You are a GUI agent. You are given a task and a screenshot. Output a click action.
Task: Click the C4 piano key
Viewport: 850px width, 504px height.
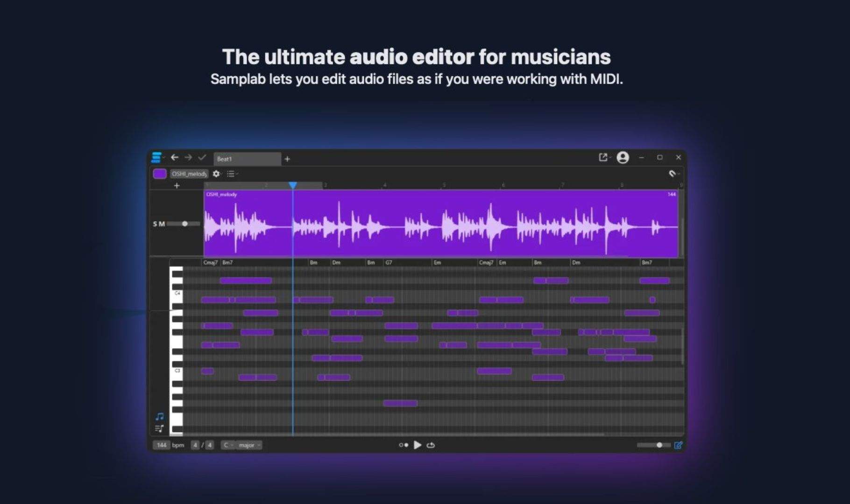click(x=177, y=294)
